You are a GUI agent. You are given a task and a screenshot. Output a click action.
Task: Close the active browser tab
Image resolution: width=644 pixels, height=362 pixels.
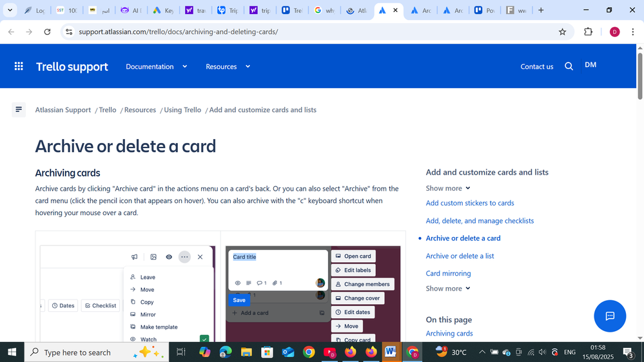pos(396,10)
